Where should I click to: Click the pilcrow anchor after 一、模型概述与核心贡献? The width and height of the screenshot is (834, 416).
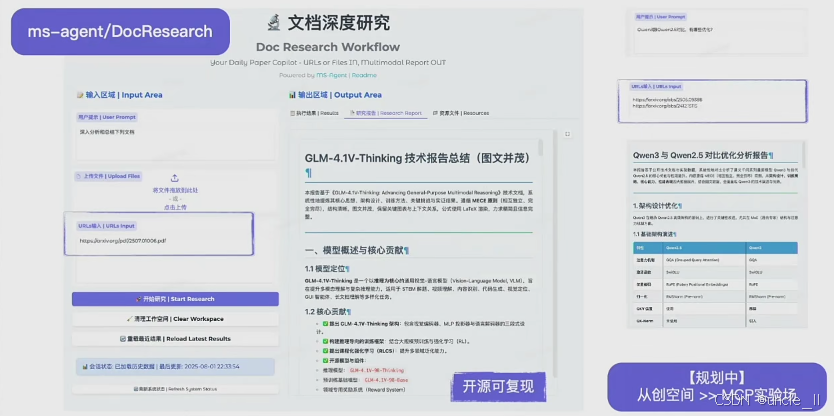coord(406,250)
